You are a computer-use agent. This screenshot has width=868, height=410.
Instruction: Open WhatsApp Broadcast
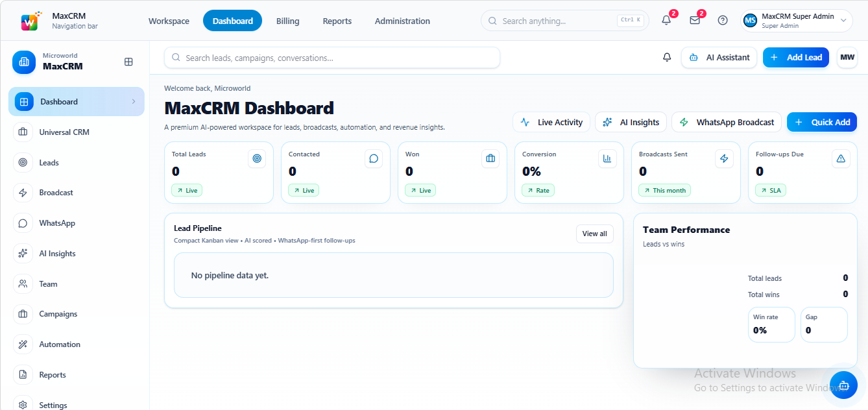(x=727, y=122)
